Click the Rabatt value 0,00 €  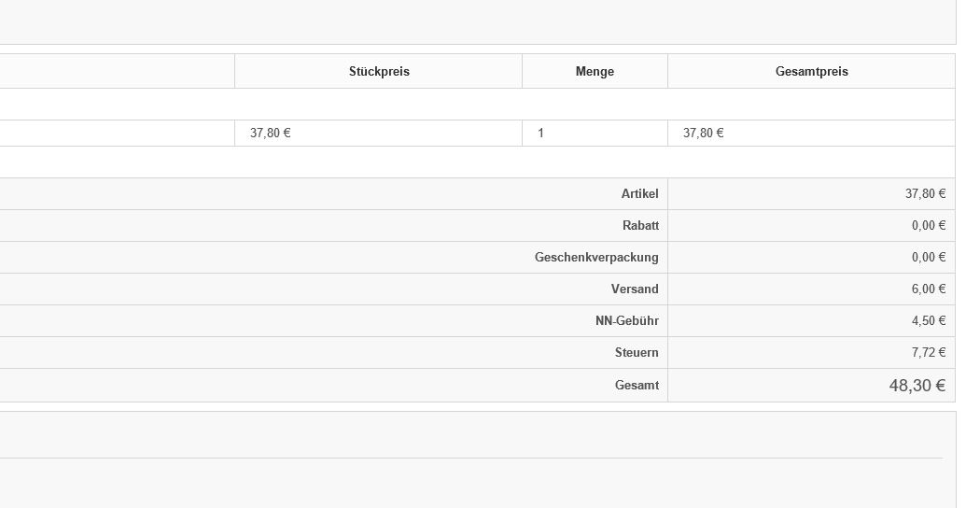click(x=928, y=226)
